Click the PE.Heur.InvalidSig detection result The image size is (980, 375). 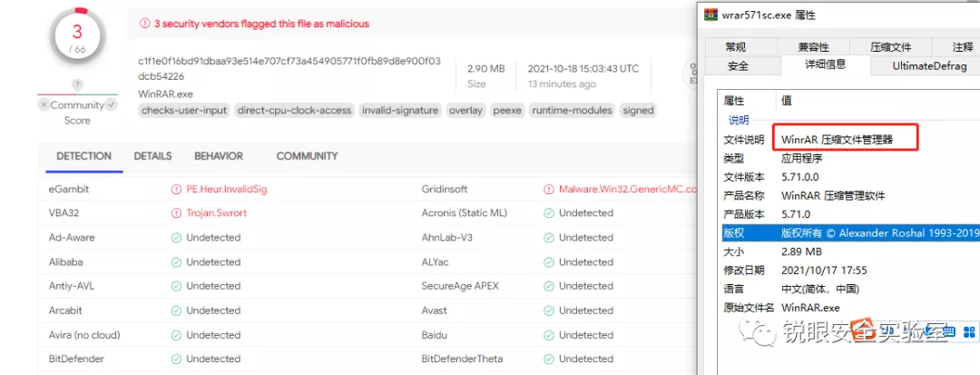click(x=227, y=189)
